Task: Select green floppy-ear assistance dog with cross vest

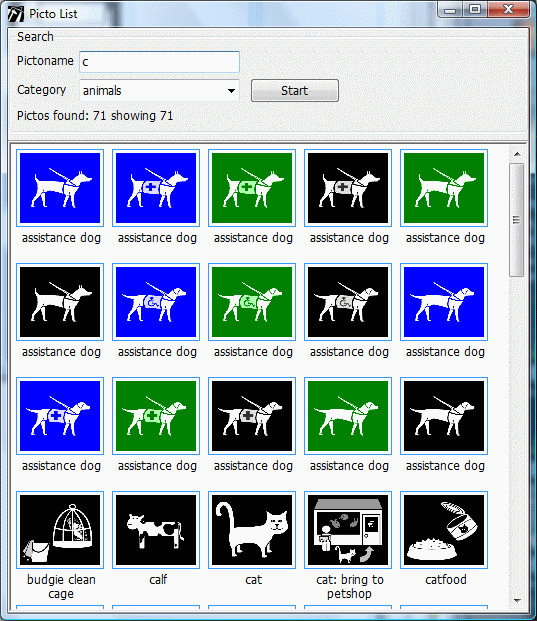Action: point(156,416)
